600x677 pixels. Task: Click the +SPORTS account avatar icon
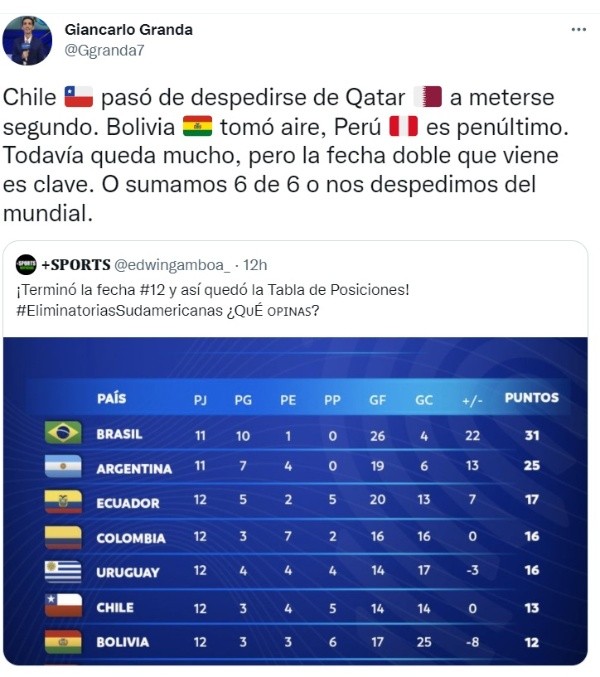(x=26, y=265)
